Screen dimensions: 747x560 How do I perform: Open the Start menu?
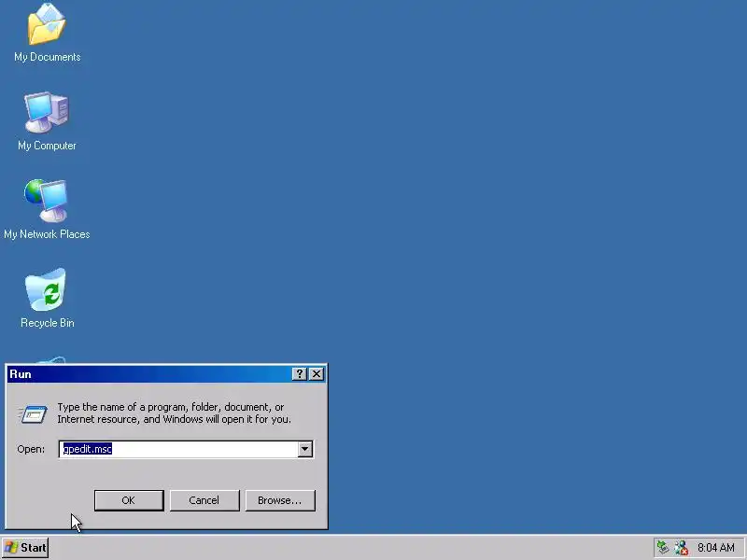click(x=25, y=548)
